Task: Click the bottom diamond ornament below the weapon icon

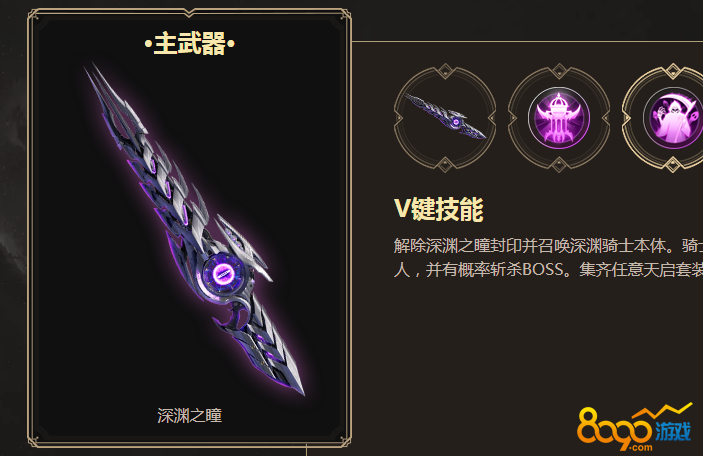Action: (445, 165)
